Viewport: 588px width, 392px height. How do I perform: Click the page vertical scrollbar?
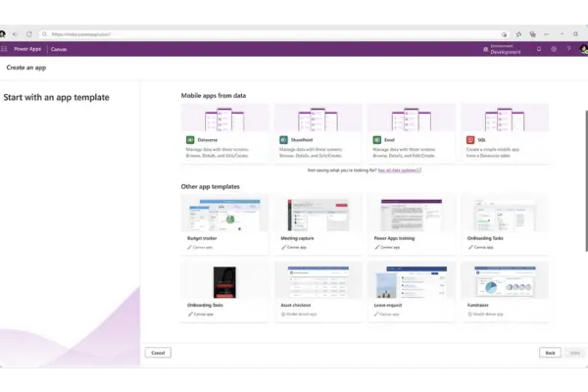click(586, 180)
